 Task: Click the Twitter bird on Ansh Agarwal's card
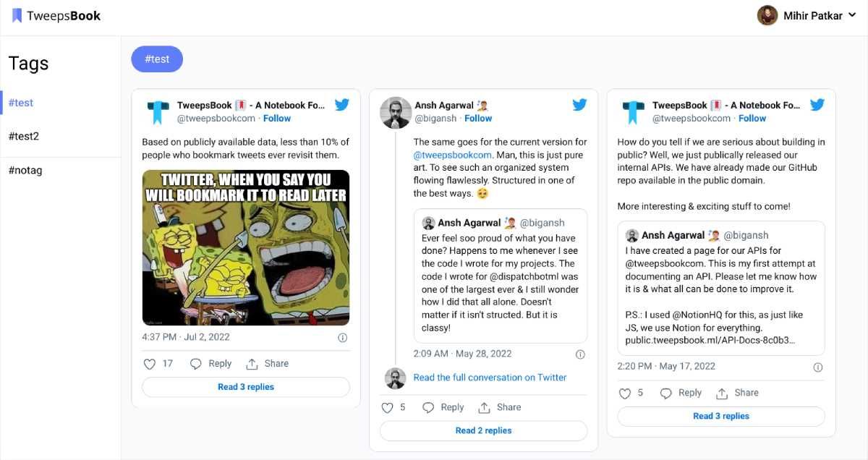579,104
